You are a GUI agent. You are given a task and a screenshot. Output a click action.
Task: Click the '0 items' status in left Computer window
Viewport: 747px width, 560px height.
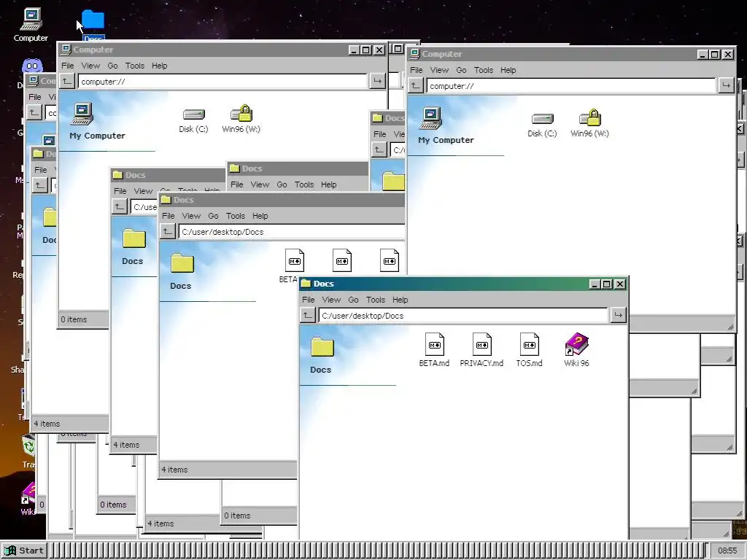[74, 319]
